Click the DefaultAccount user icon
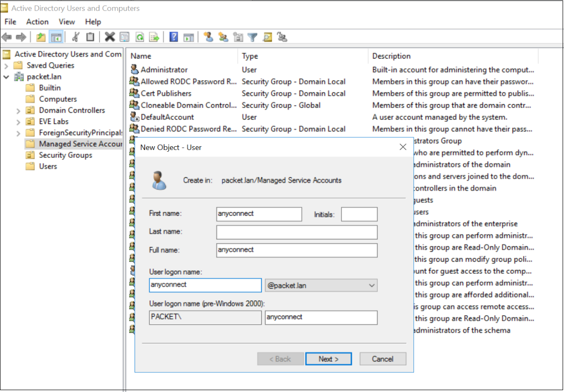 (135, 117)
